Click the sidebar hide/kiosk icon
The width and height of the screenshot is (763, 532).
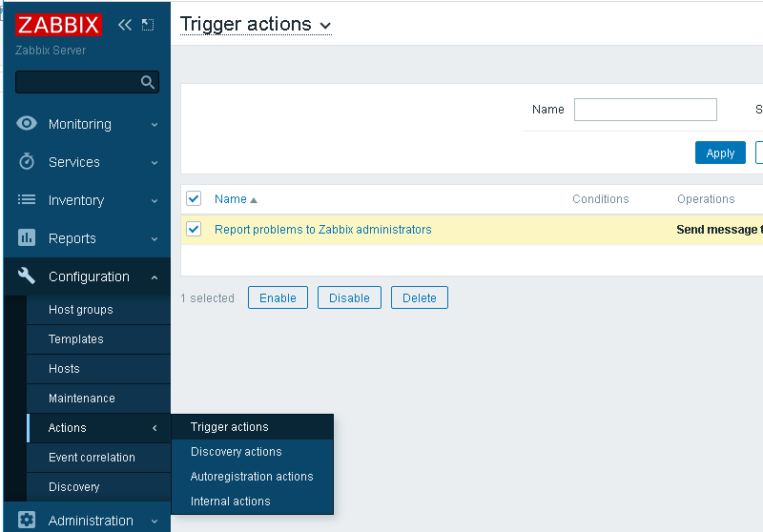click(x=148, y=25)
